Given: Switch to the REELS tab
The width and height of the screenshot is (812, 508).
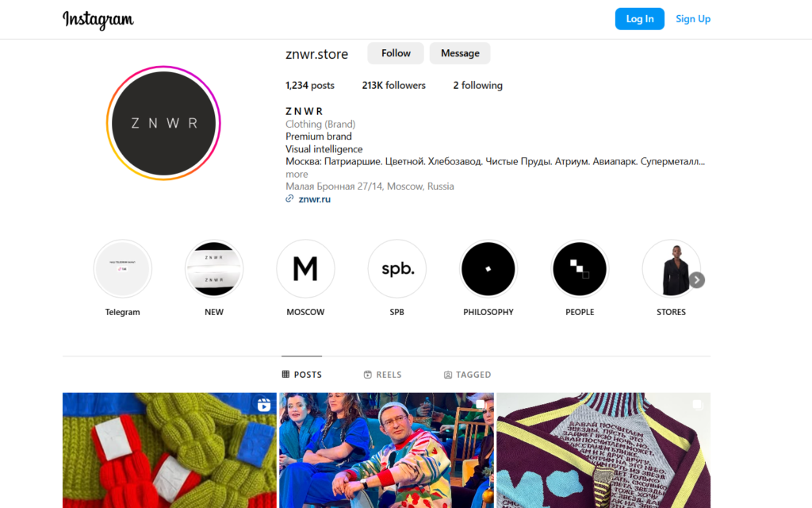Looking at the screenshot, I should point(383,375).
